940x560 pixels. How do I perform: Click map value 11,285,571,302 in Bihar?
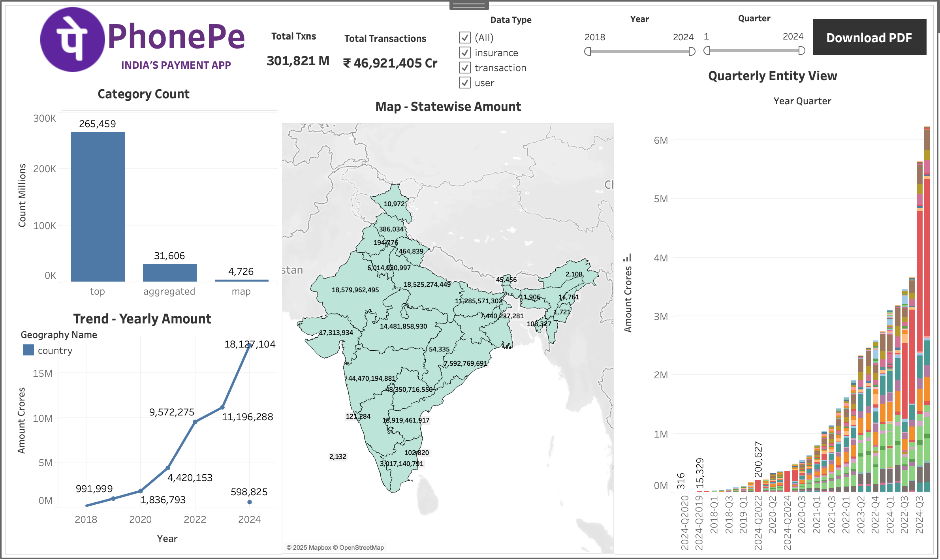click(478, 301)
